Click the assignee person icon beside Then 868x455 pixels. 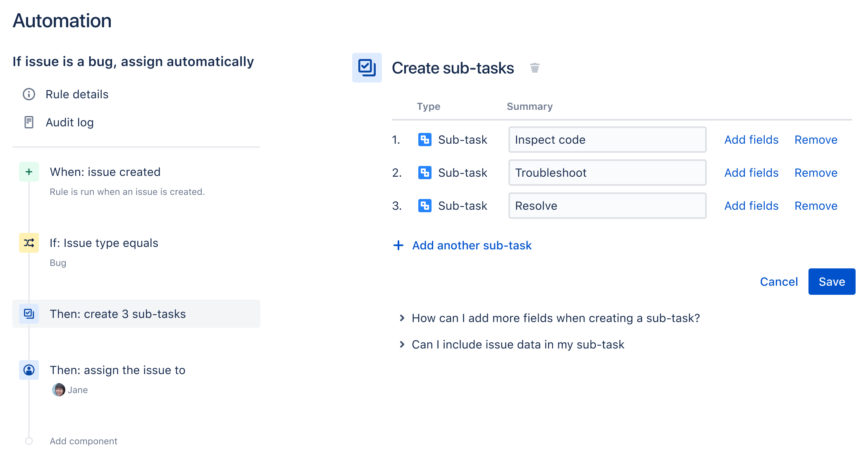(28, 370)
